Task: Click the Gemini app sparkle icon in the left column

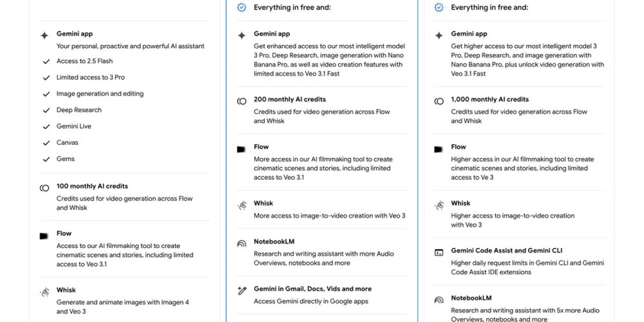Action: (x=45, y=35)
